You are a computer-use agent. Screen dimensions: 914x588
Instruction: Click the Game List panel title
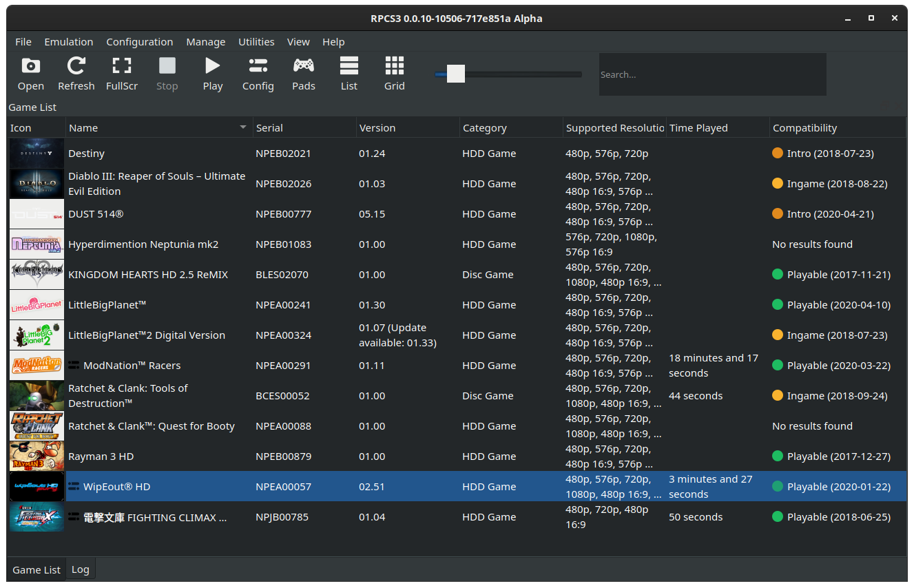point(32,107)
